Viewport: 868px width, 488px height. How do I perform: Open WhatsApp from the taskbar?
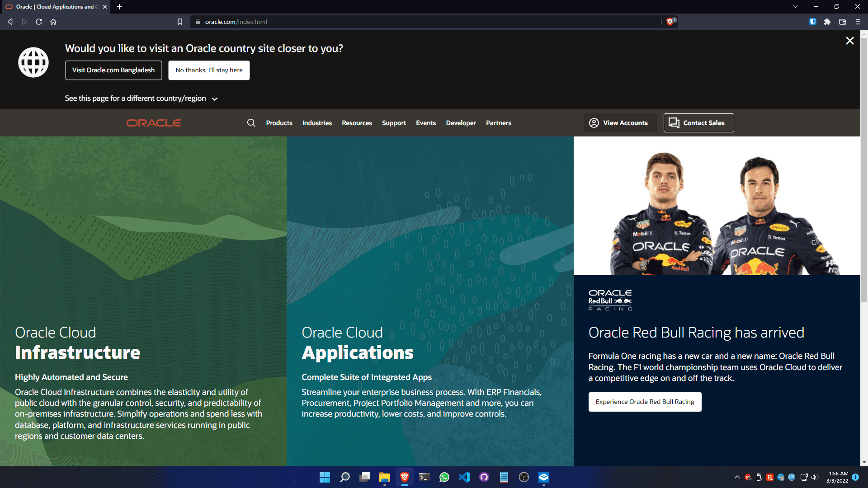pyautogui.click(x=444, y=477)
